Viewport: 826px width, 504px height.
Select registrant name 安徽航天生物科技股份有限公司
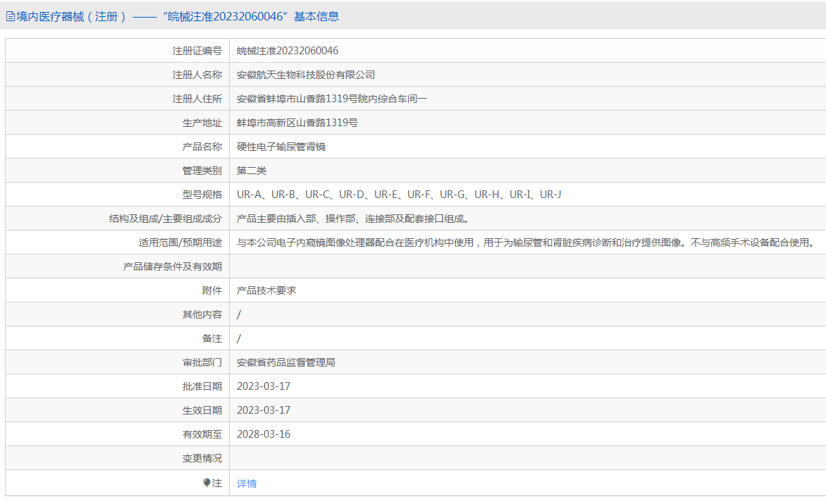pos(306,75)
